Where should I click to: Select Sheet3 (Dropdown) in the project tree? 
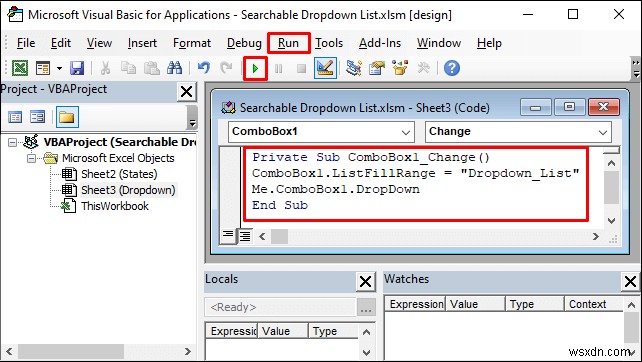coord(128,190)
